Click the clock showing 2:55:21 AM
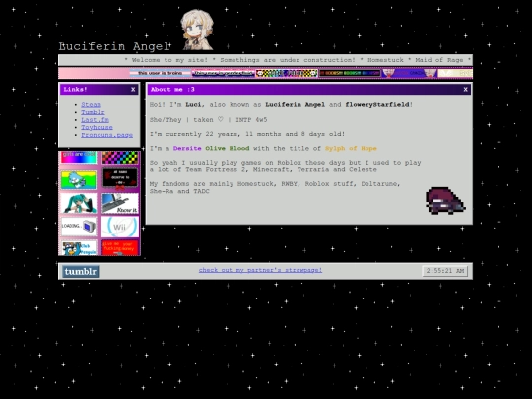The height and width of the screenshot is (399, 532). pyautogui.click(x=444, y=271)
